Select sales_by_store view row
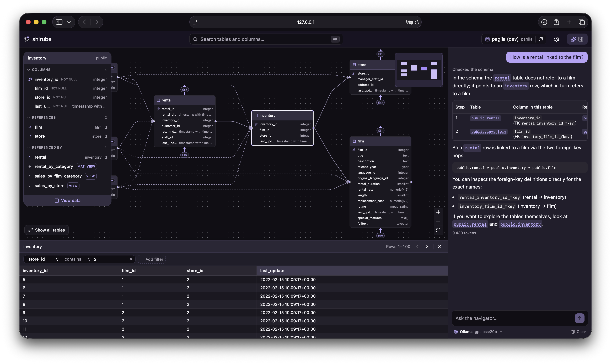 pyautogui.click(x=67, y=186)
